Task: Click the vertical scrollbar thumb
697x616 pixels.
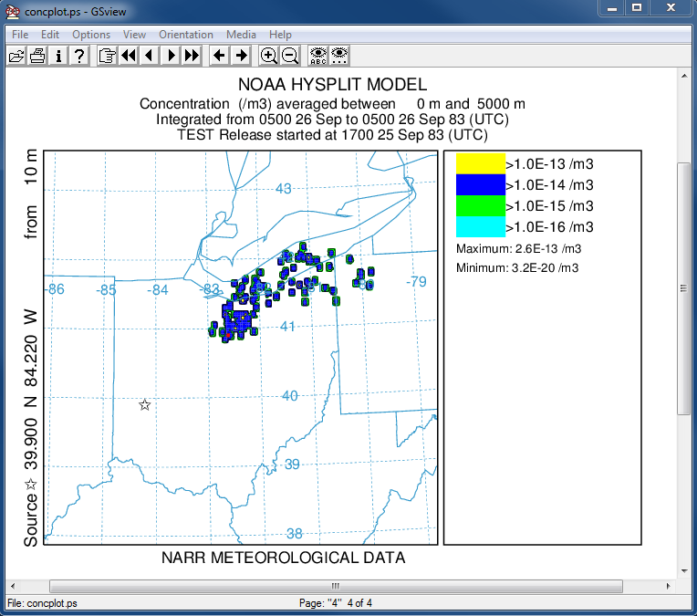Action: point(684,289)
